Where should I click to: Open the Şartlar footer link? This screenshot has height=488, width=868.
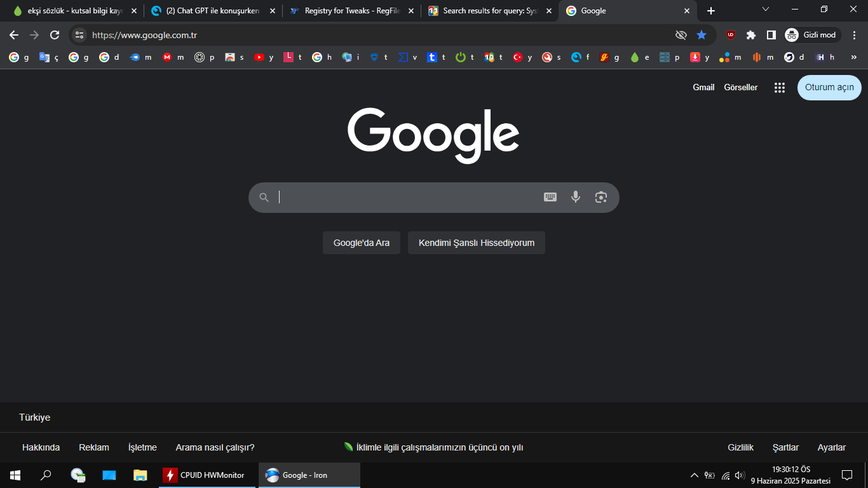pos(785,447)
